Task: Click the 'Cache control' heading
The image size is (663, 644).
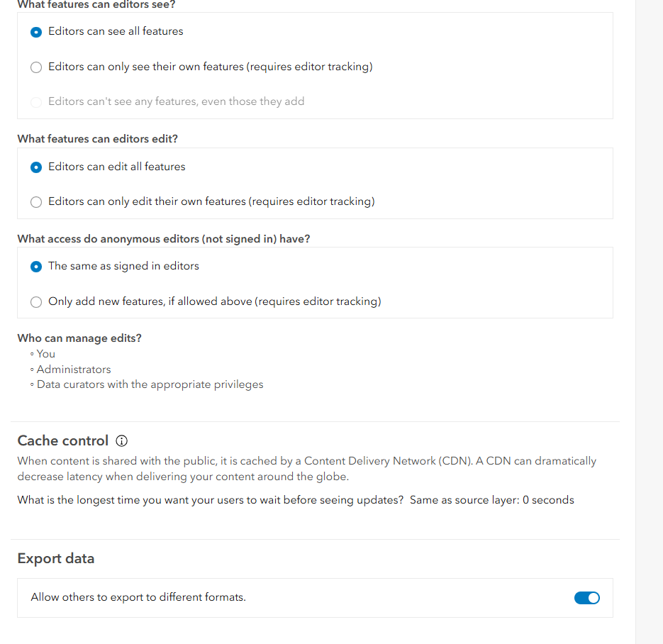Action: [63, 440]
